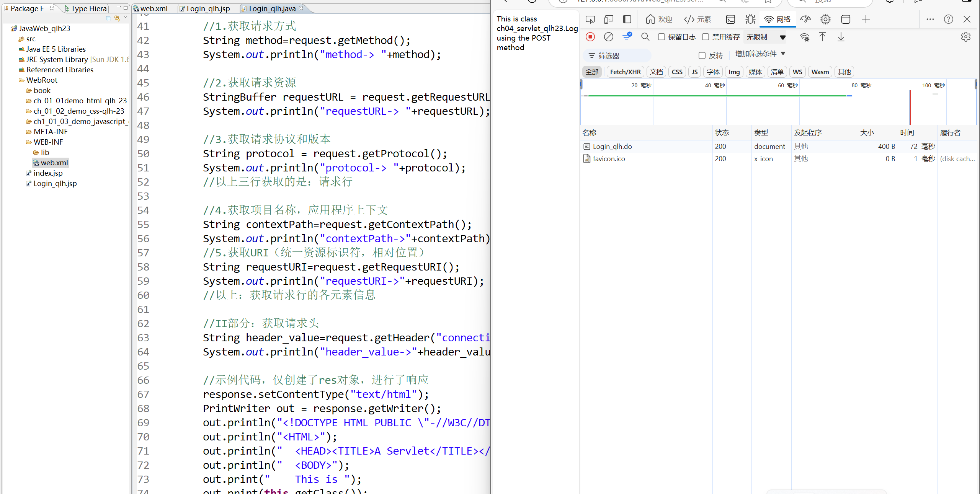The width and height of the screenshot is (980, 494).
Task: Open the Console panel icon
Action: pos(730,19)
